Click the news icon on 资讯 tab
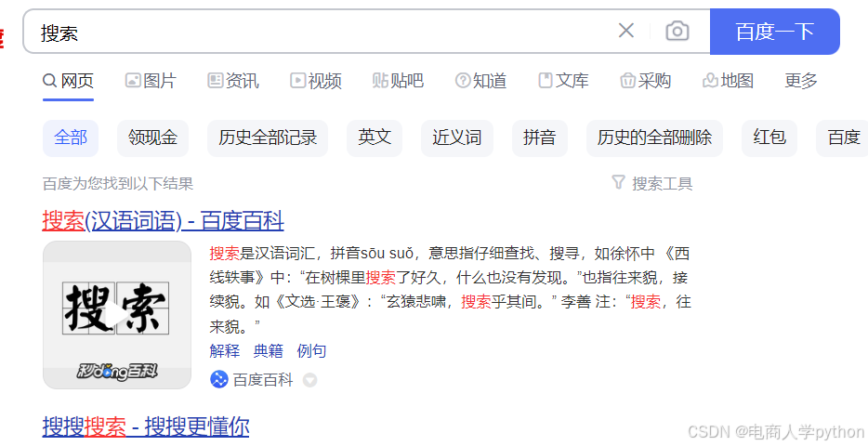Image resolution: width=868 pixels, height=446 pixels. pos(216,81)
